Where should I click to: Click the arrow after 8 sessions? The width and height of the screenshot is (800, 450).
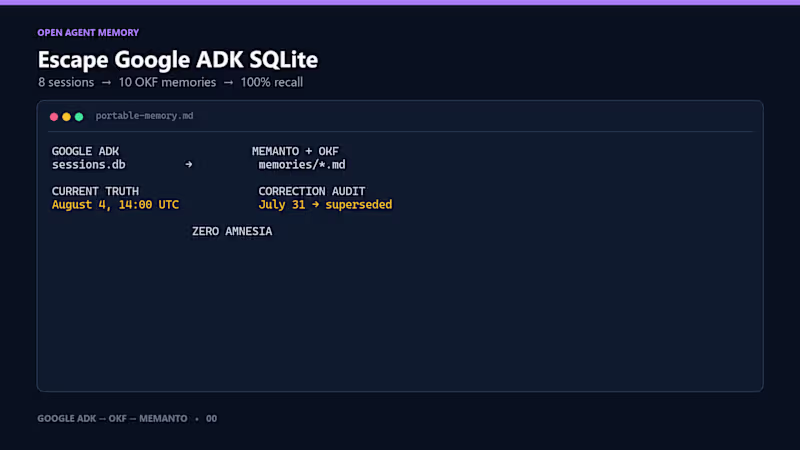pyautogui.click(x=106, y=83)
